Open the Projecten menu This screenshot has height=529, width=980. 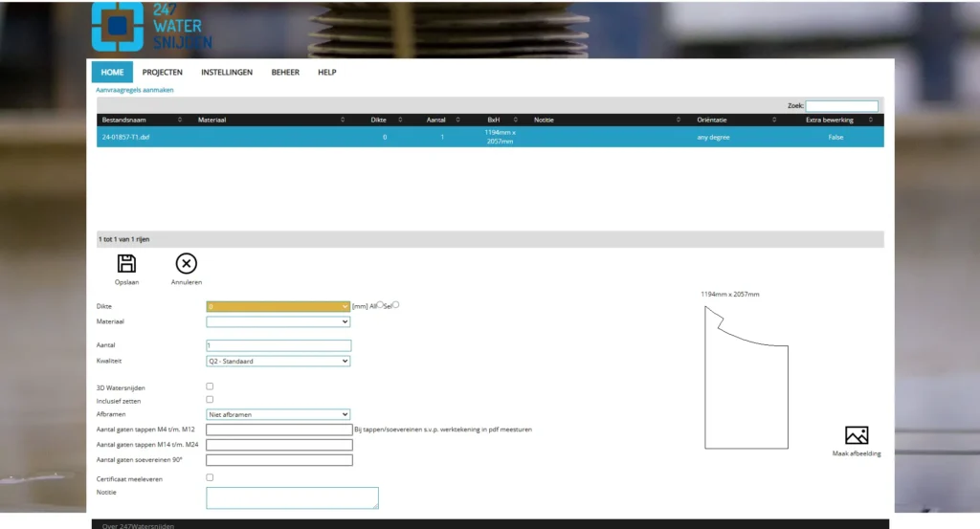click(x=162, y=72)
